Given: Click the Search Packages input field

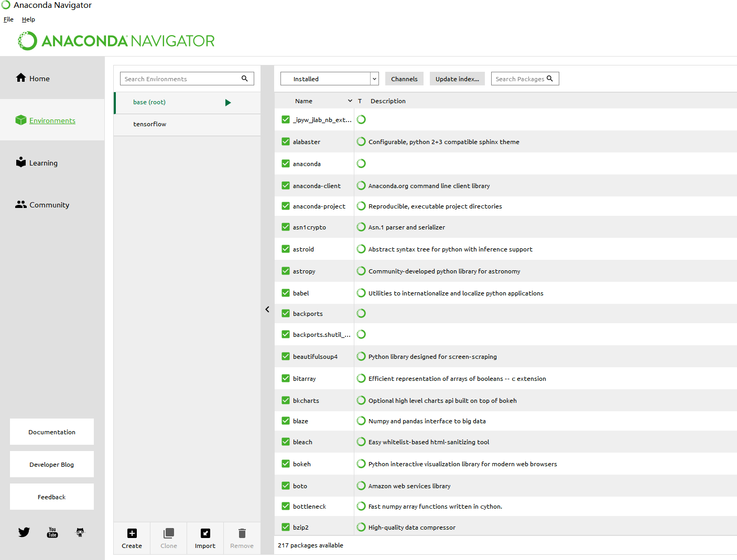Looking at the screenshot, I should [x=525, y=79].
